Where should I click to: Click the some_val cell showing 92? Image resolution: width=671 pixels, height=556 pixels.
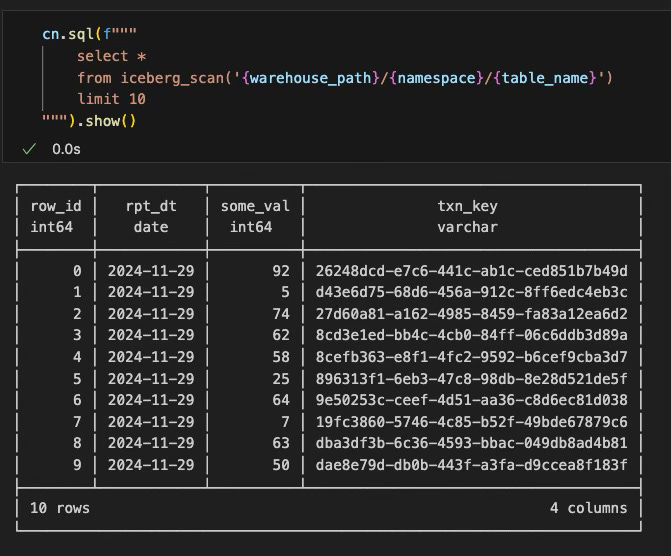[x=281, y=271]
